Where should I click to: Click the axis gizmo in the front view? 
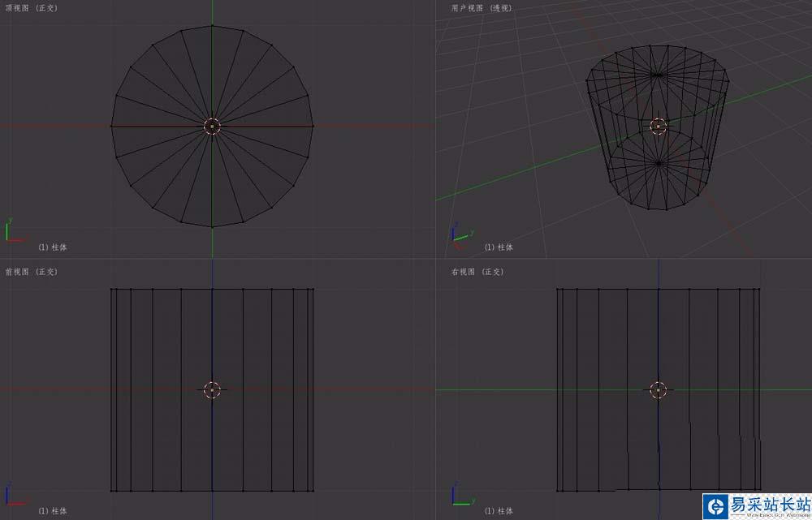[15, 495]
